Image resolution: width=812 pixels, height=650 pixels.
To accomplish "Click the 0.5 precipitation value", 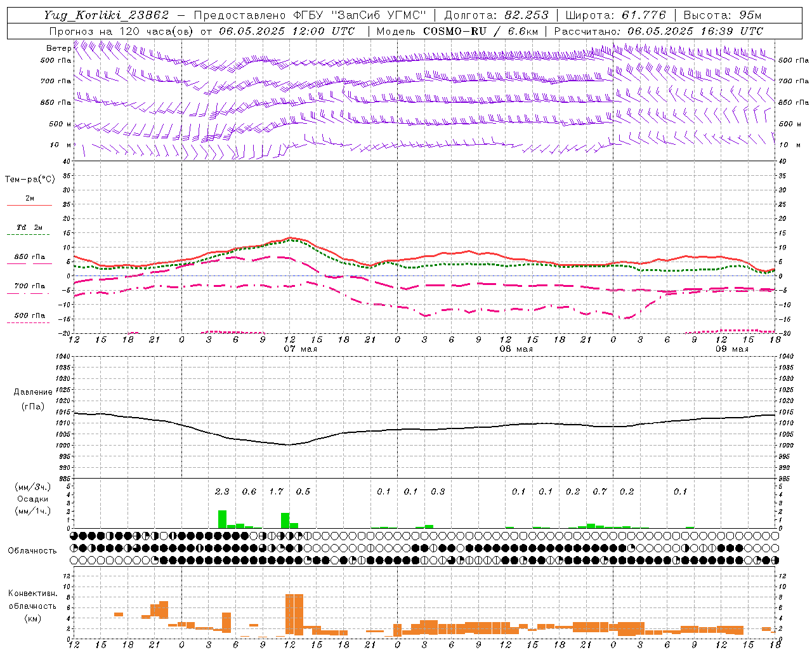I will [x=303, y=492].
